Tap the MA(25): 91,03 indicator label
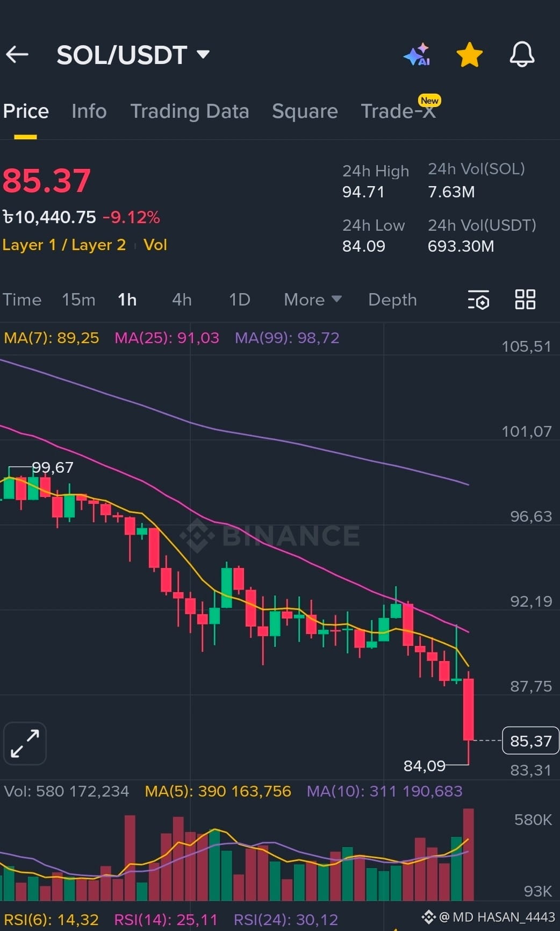 click(167, 338)
